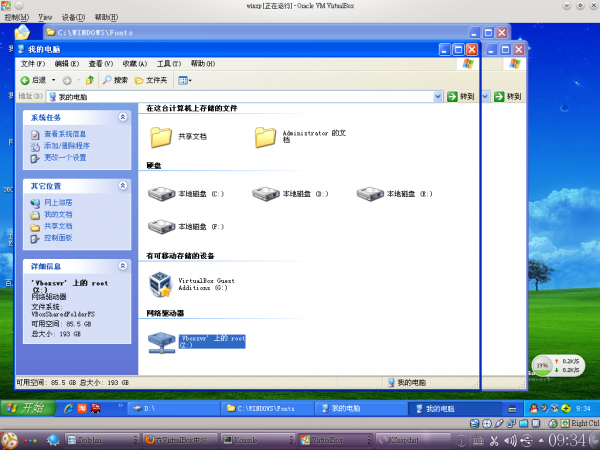600x450 pixels.
Task: Open the 工具(T) menu
Action: tap(169, 64)
